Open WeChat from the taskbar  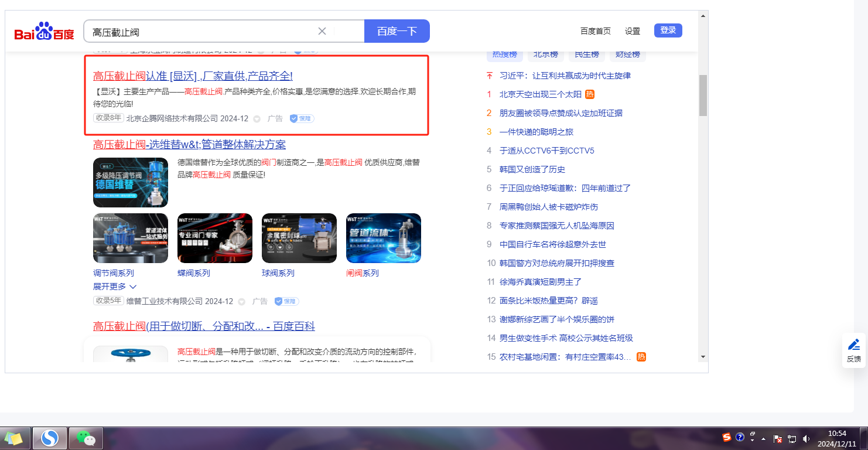click(86, 438)
